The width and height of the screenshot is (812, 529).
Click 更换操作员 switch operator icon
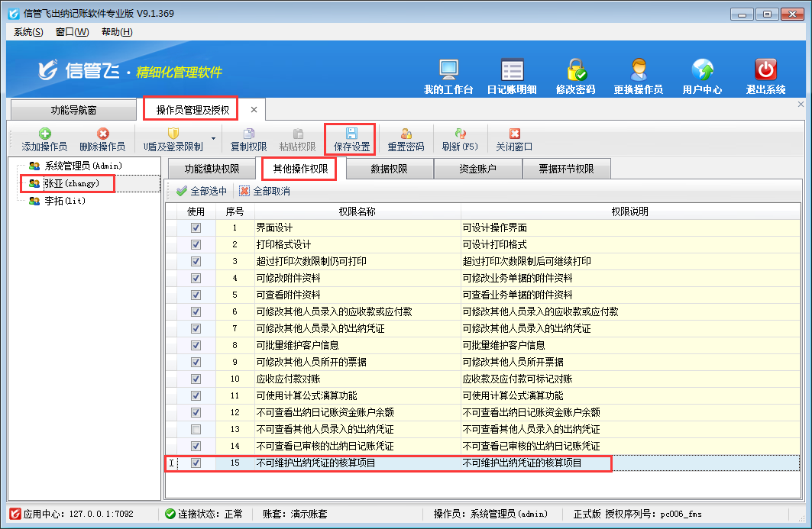tap(638, 70)
